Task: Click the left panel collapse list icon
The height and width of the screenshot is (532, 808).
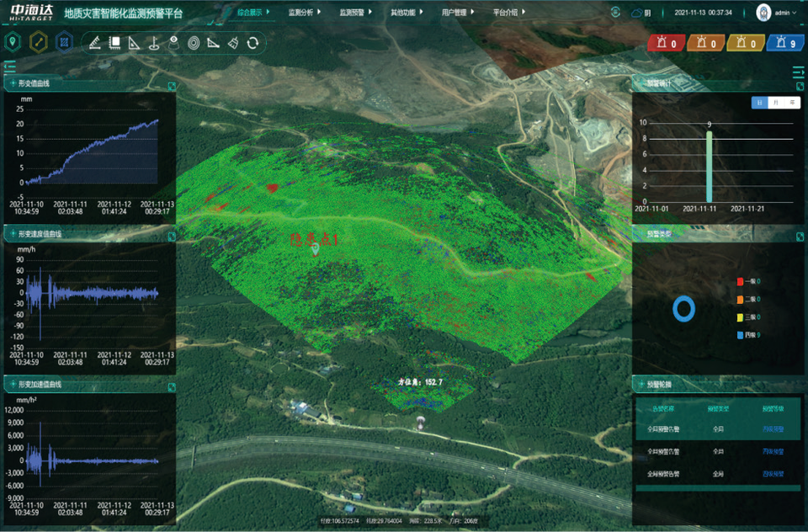Action: [x=10, y=66]
